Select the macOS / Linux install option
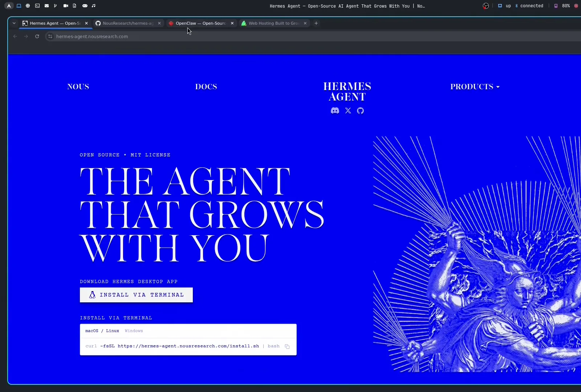The height and width of the screenshot is (392, 581). [102, 331]
